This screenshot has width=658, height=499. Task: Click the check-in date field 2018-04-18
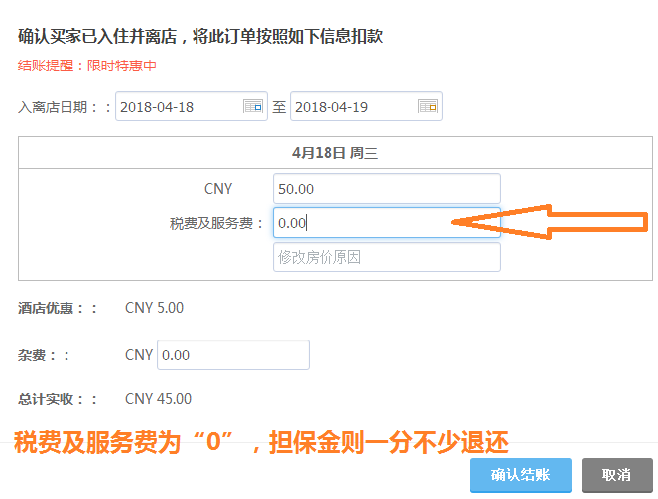pos(191,106)
